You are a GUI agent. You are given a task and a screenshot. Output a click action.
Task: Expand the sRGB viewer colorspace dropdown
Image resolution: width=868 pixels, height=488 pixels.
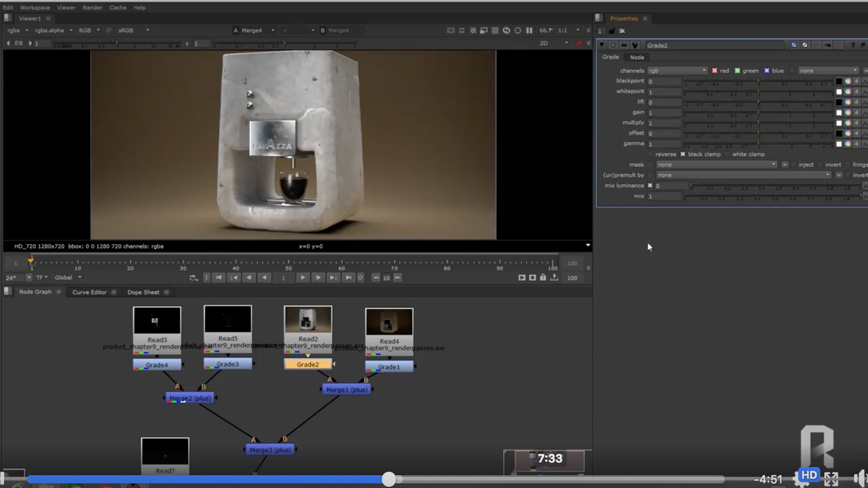[x=134, y=30]
